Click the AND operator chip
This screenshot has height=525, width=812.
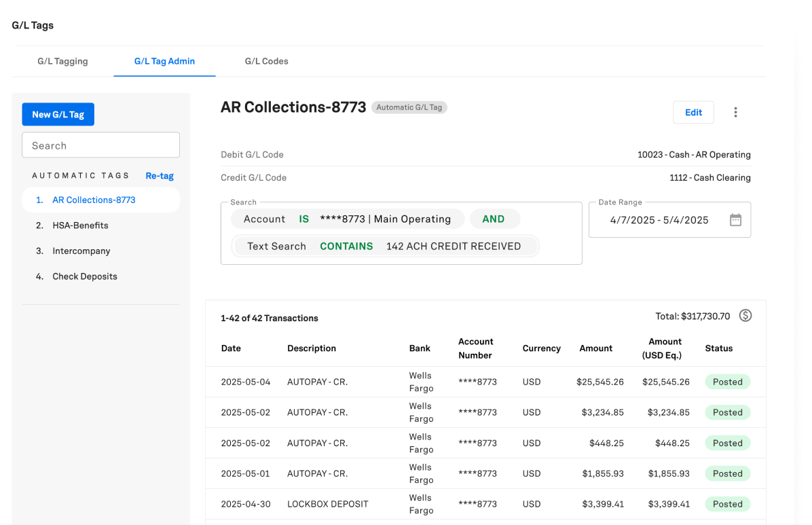pos(495,219)
